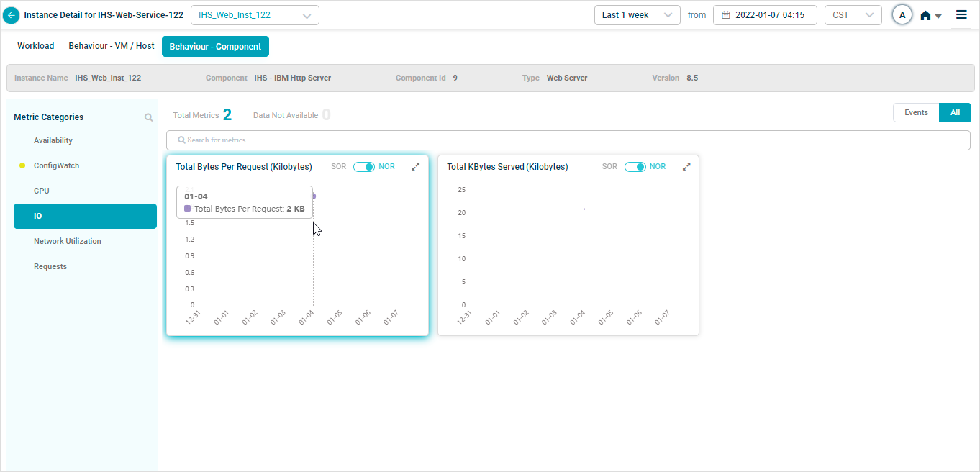Image resolution: width=980 pixels, height=472 pixels.
Task: Click the user avatar A icon
Action: coord(902,15)
